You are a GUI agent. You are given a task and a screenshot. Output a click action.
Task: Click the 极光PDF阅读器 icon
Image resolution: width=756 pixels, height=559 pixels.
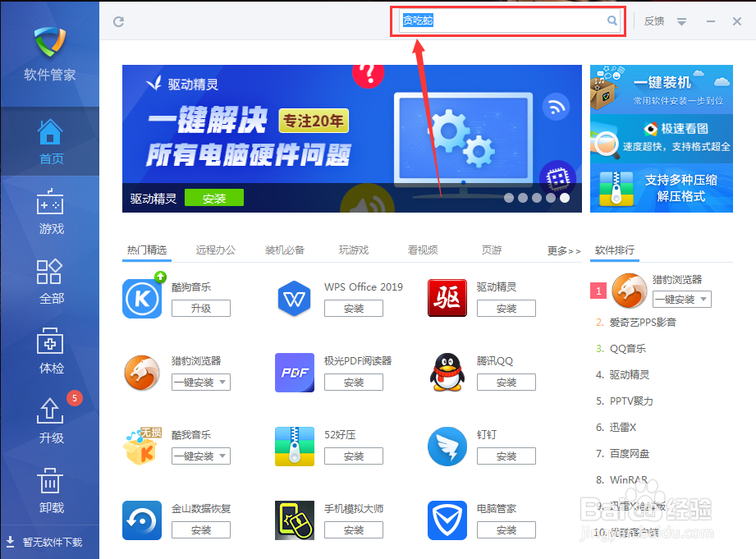(294, 373)
